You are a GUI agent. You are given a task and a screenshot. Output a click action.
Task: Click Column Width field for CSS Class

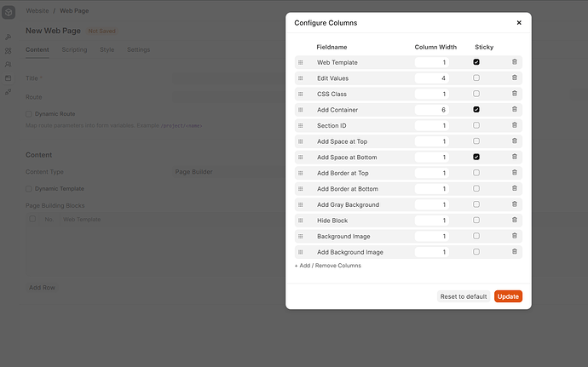click(x=431, y=95)
